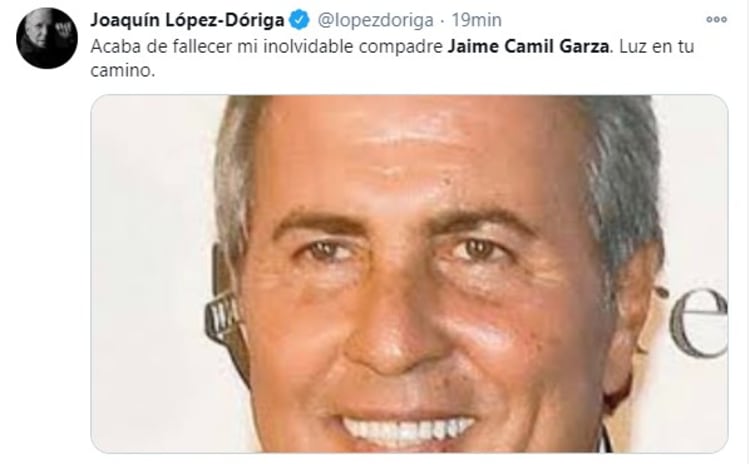Viewport: 750px width, 464px height.
Task: Click the tweet text starting with Acaba de fallecer
Action: 392,58
